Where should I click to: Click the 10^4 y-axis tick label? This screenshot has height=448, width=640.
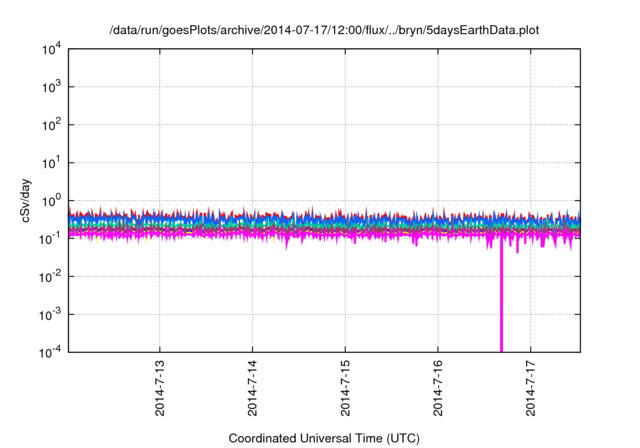(51, 49)
